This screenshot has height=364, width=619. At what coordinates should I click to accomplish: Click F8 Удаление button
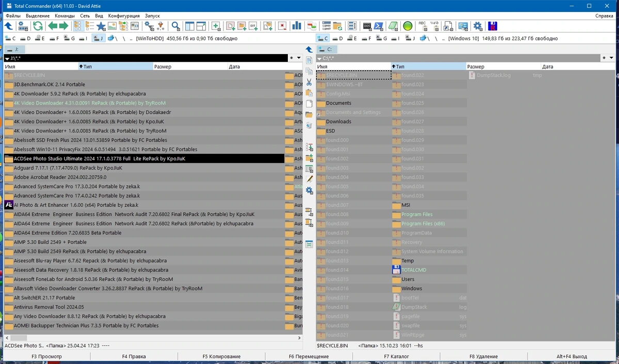pyautogui.click(x=483, y=356)
